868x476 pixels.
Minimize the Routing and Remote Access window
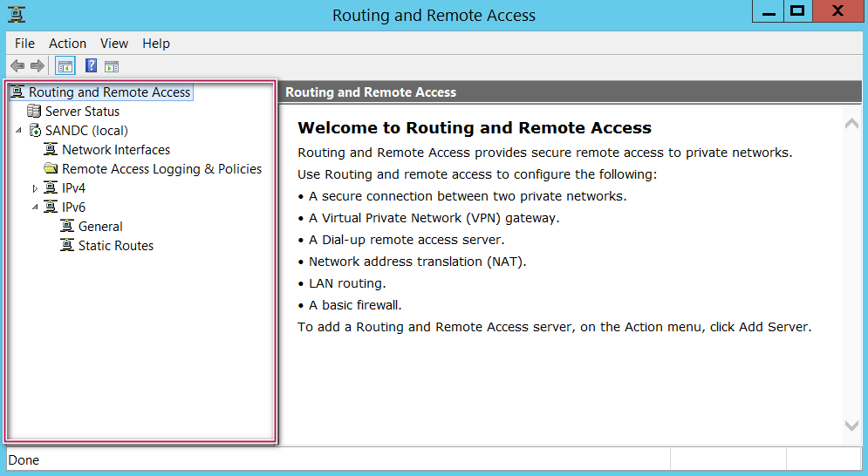tap(769, 11)
